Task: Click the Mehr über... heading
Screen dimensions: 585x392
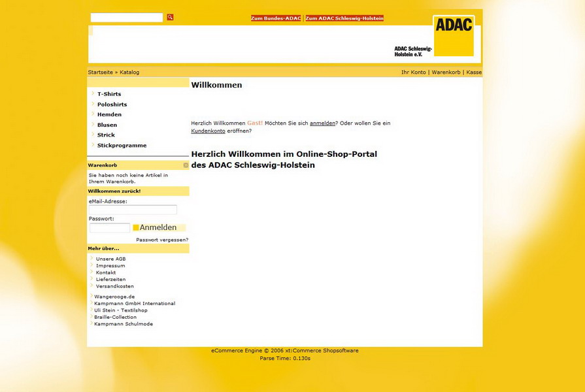Action: click(x=104, y=248)
